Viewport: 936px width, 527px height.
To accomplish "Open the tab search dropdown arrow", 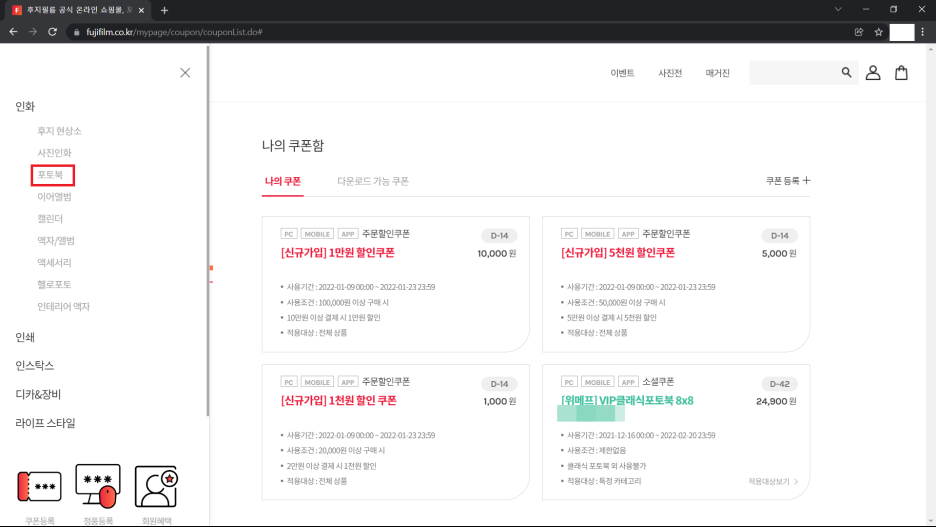I will 838,9.
